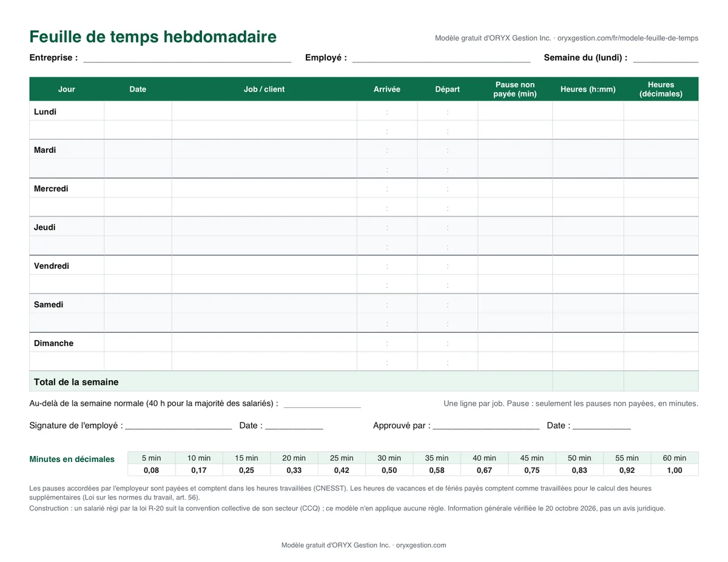The image size is (728, 562).
Task: Click the '0,83' decimal value
Action: click(x=579, y=470)
